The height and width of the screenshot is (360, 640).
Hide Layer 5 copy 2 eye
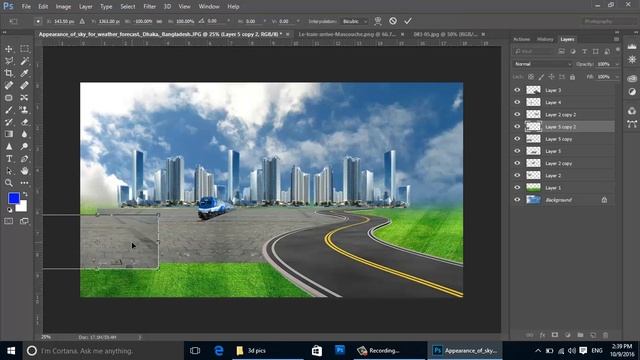[x=517, y=127]
